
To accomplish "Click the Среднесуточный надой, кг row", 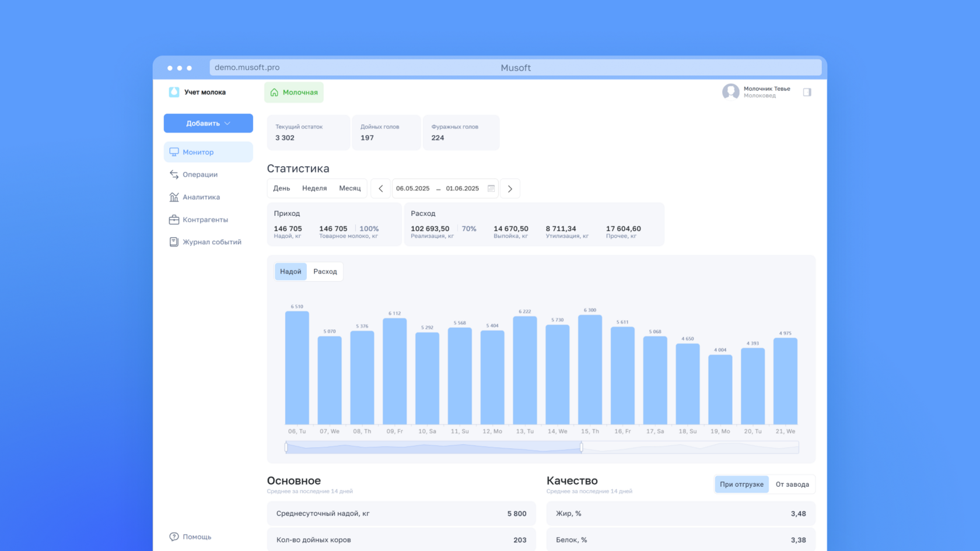I will click(x=401, y=514).
